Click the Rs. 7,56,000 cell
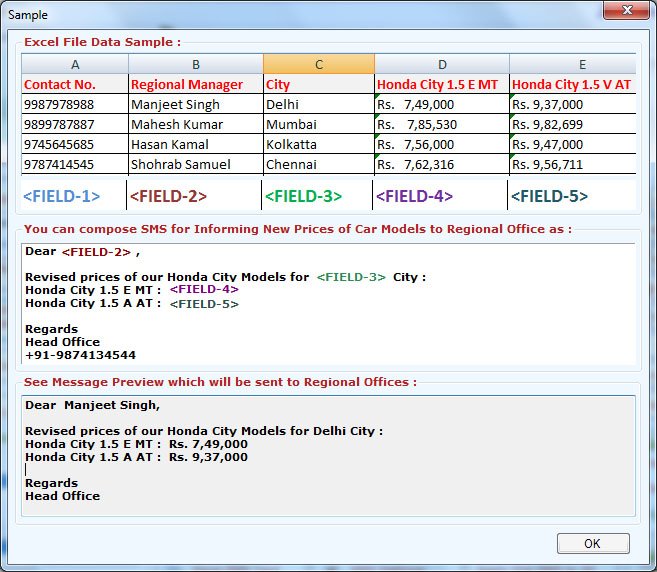This screenshot has width=657, height=572. point(442,144)
